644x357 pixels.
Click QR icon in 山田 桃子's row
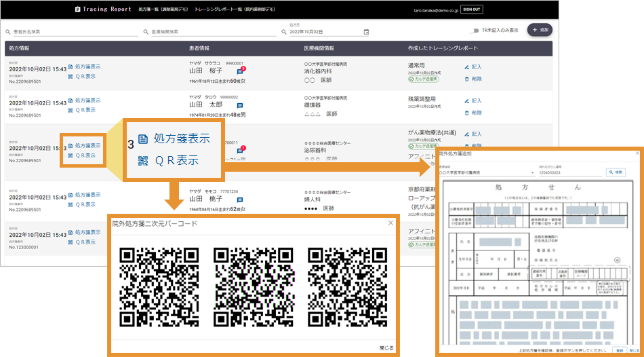pos(71,204)
